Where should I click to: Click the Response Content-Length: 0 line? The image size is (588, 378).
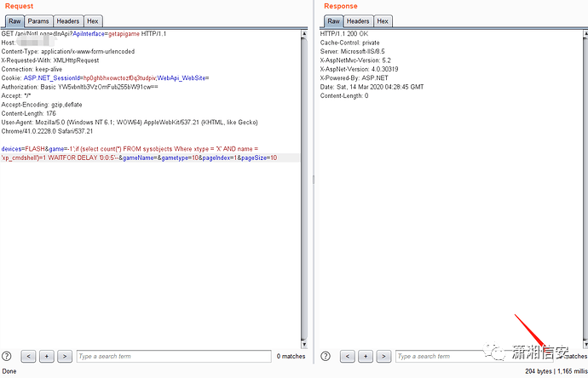344,96
